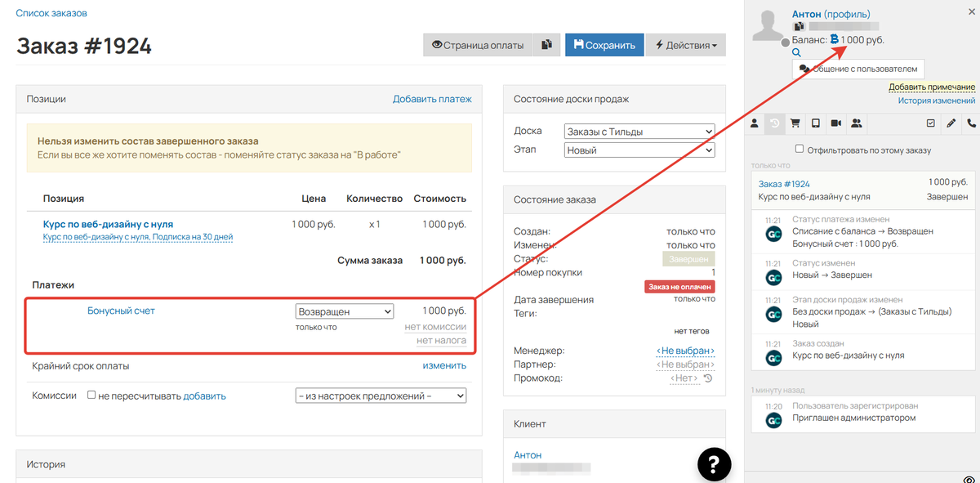Enable 'не пересчитывать' commissions checkbox
Image resolution: width=980 pixels, height=483 pixels.
click(91, 396)
